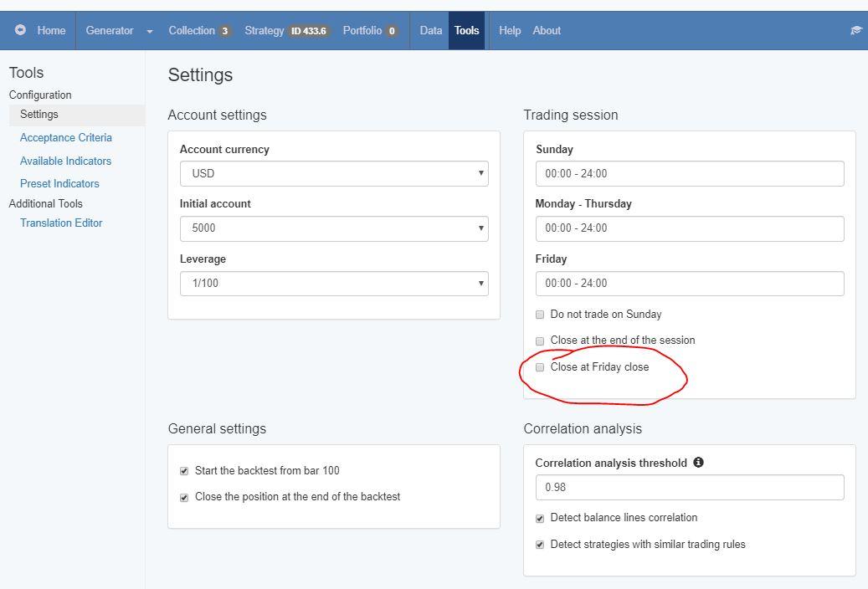Screen dimensions: 868x589
Task: Click the Correlation analysis threshold input field
Action: [690, 488]
